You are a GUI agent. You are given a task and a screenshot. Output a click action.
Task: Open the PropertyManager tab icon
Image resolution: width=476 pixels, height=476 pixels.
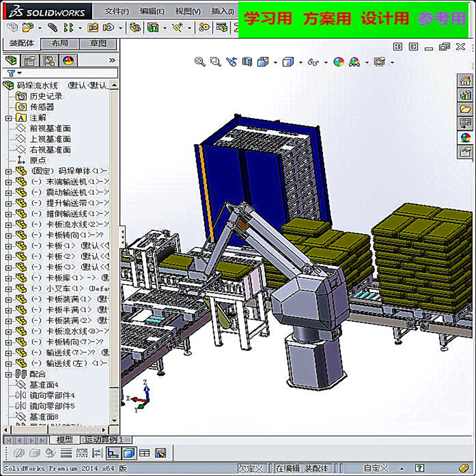point(30,60)
